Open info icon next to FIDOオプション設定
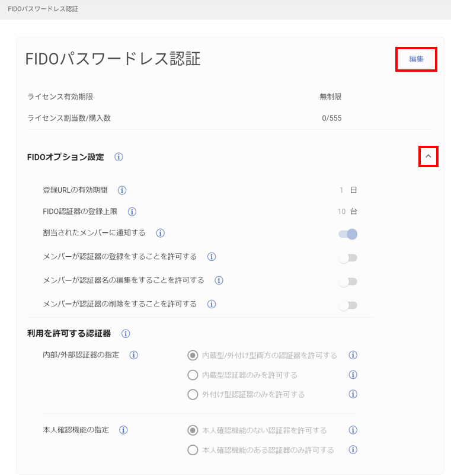 point(119,157)
